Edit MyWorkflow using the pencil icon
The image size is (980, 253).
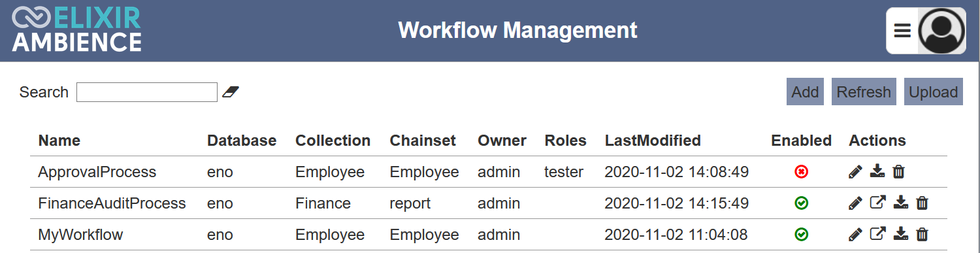855,234
